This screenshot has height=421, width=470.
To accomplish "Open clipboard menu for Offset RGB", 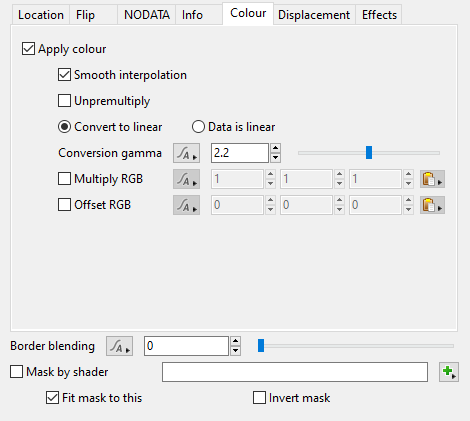I will click(432, 205).
